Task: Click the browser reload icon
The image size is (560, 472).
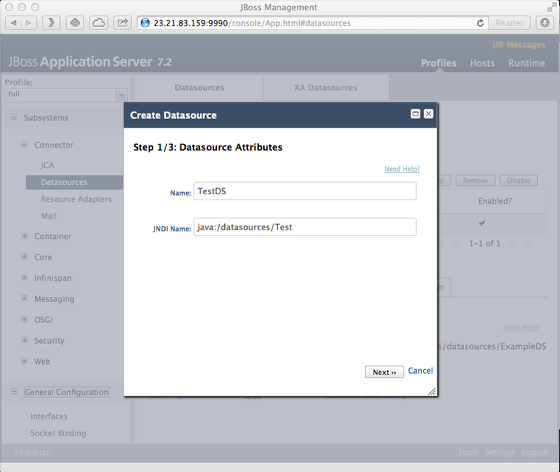Action: click(x=480, y=23)
